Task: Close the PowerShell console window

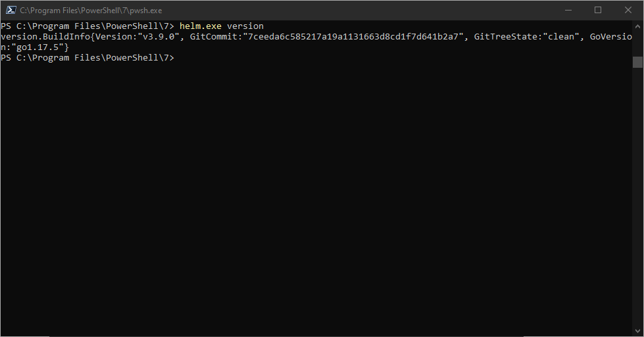Action: [x=628, y=11]
